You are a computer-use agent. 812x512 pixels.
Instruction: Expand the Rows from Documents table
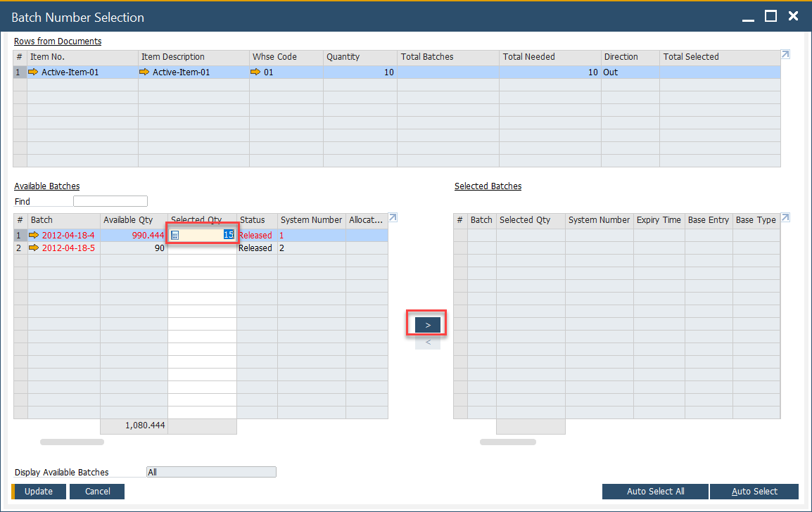click(x=785, y=54)
